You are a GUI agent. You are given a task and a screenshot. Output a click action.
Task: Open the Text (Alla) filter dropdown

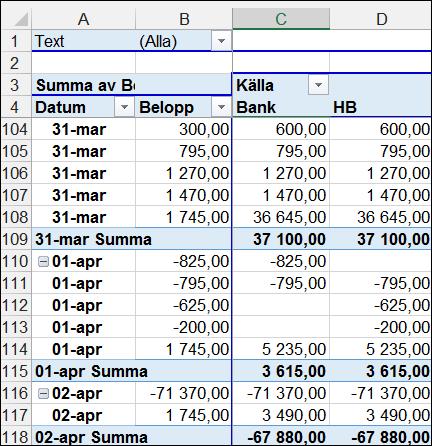(x=221, y=41)
